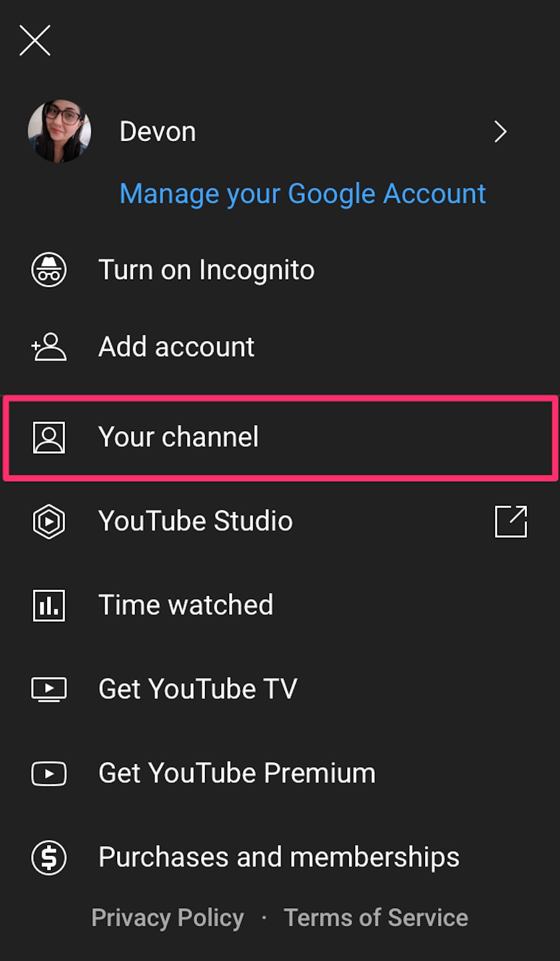Tap the Devon account name
The height and width of the screenshot is (961, 560).
click(x=158, y=132)
